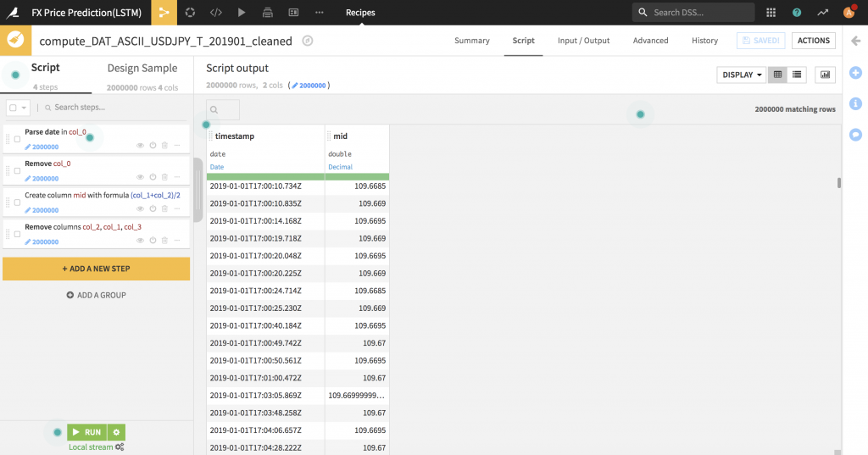Disable the Create column mid step power icon

(153, 208)
